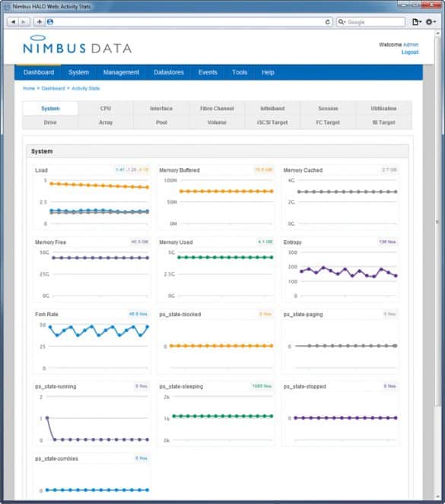Image resolution: width=445 pixels, height=504 pixels.
Task: Switch to the Session tab
Action: pyautogui.click(x=328, y=108)
